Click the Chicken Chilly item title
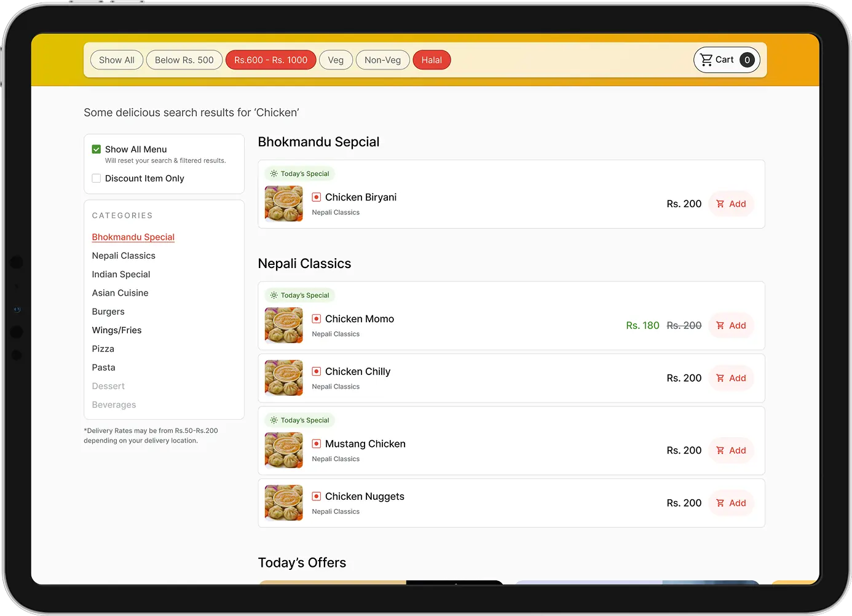Screen dimensions: 852x616 [x=358, y=371]
